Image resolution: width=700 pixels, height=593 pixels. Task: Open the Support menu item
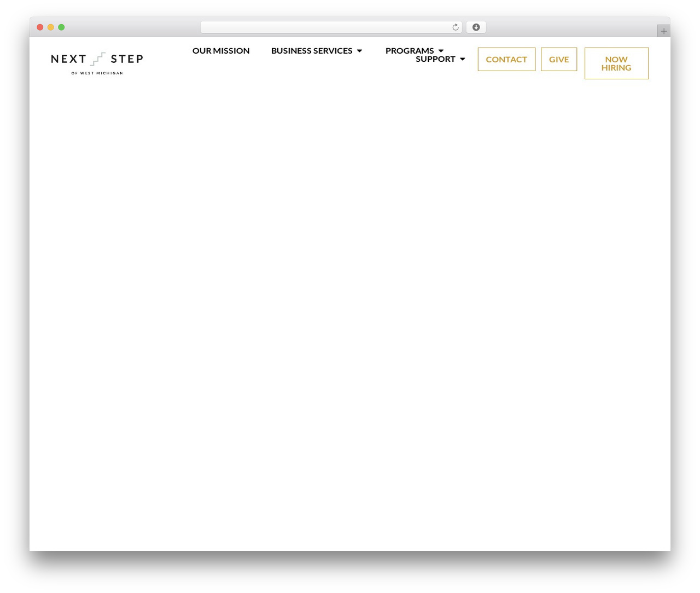435,59
